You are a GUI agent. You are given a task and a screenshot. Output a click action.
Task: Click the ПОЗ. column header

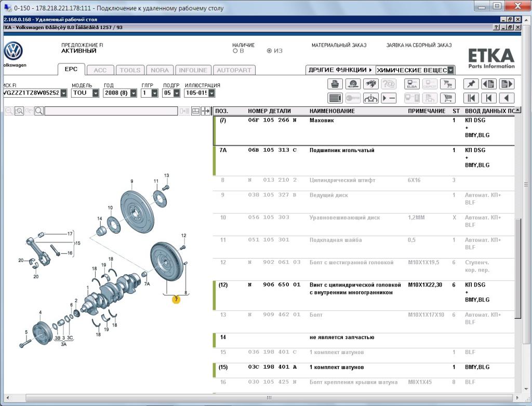[222, 111]
